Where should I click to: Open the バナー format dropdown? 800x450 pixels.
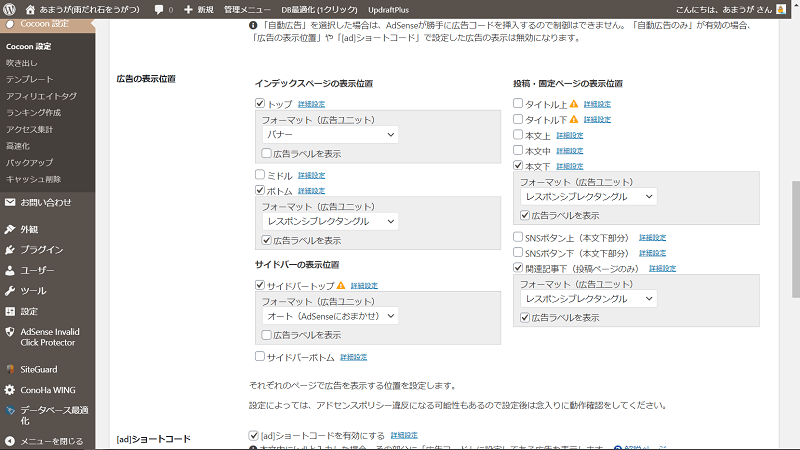coord(330,134)
